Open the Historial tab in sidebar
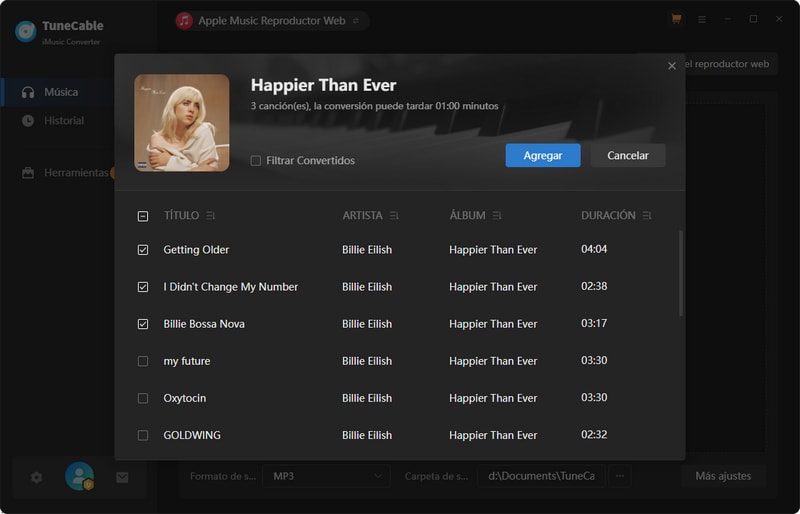Viewport: 800px width, 514px height. point(64,121)
